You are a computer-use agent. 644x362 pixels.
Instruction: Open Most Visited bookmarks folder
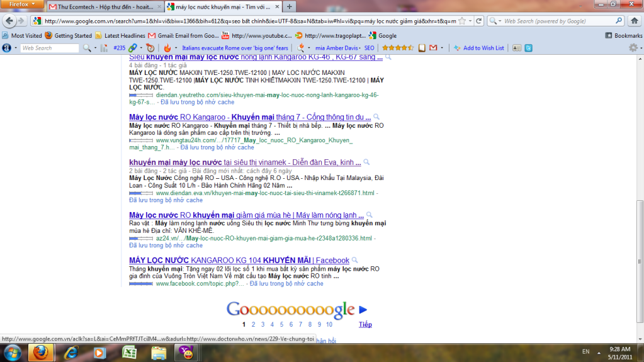[x=22, y=36]
